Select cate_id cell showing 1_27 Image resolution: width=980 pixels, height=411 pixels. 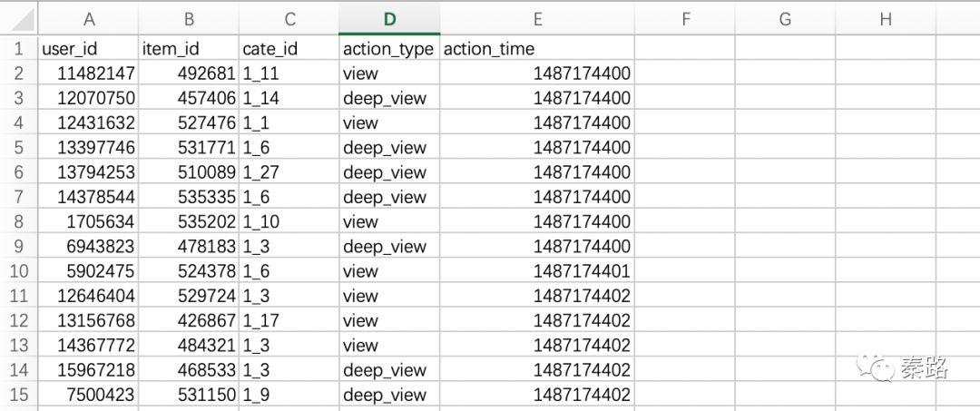(x=289, y=172)
